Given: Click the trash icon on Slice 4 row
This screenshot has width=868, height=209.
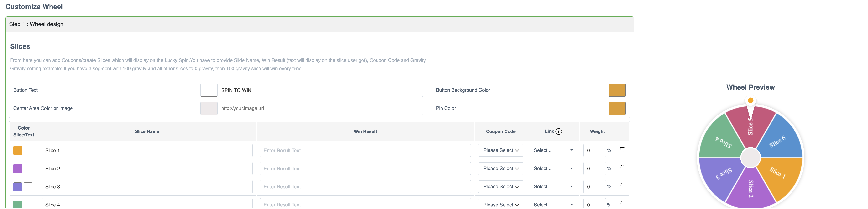Looking at the screenshot, I should point(622,204).
